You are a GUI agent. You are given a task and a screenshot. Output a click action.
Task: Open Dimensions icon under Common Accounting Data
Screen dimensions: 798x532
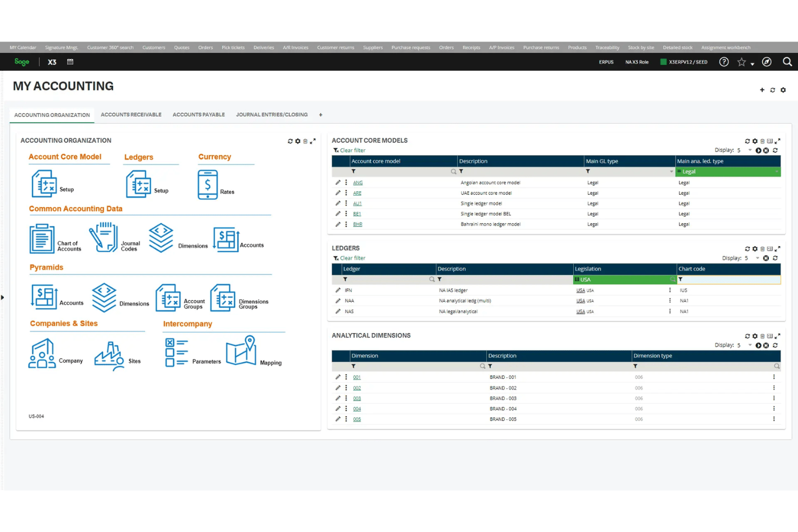point(161,238)
